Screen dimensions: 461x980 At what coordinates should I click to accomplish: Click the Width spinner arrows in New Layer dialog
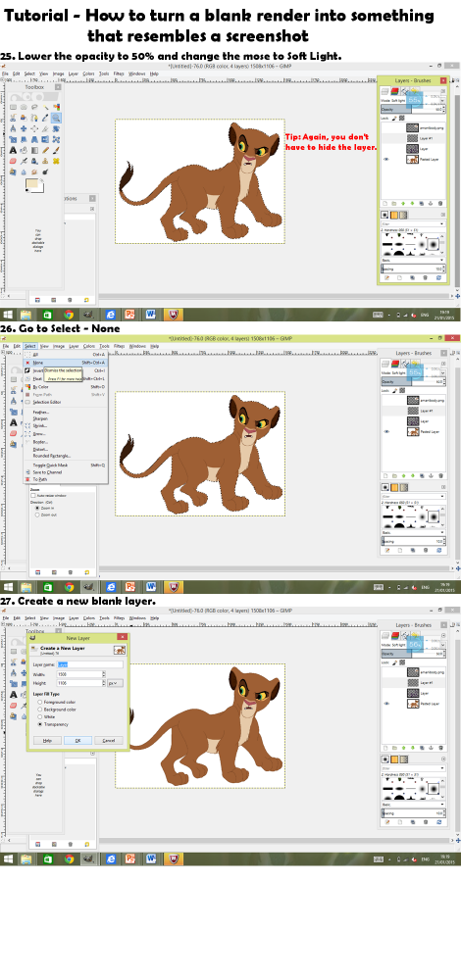104,674
